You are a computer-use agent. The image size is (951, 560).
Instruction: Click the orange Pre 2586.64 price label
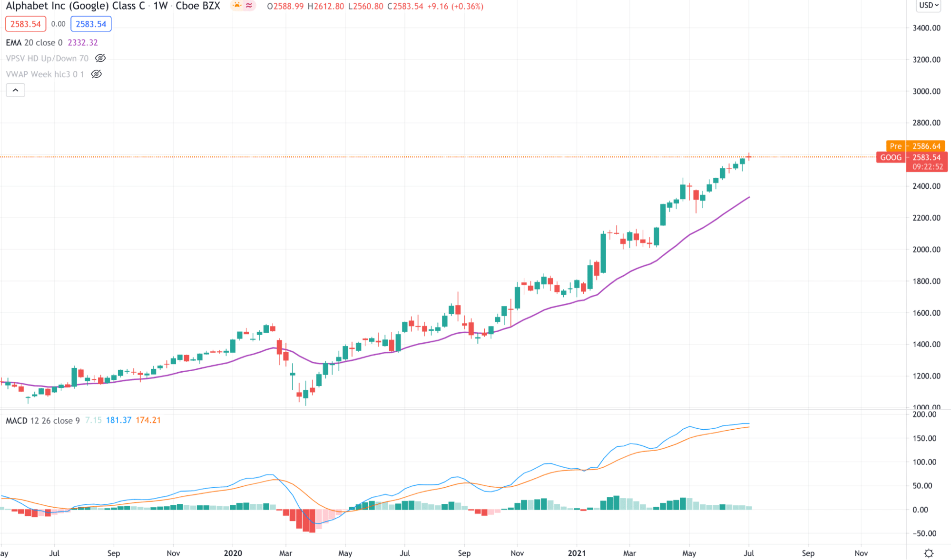tap(915, 146)
